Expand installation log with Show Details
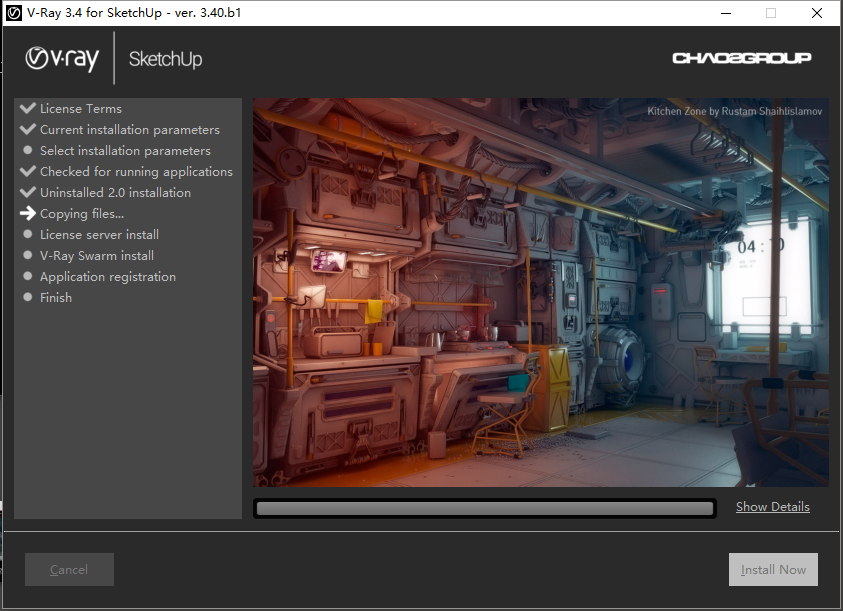 [772, 507]
